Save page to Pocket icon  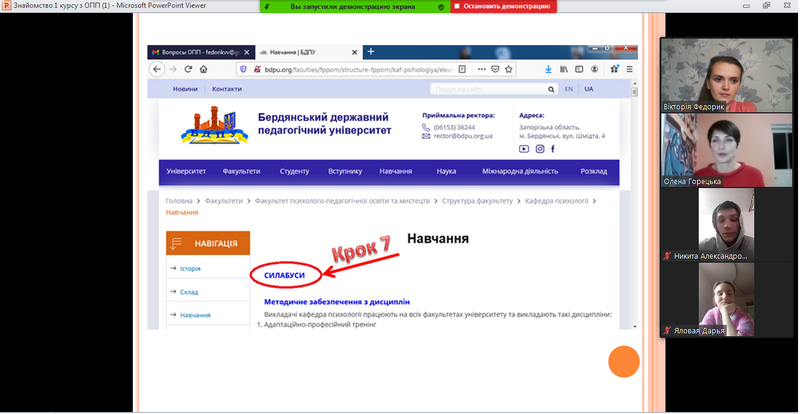point(495,69)
